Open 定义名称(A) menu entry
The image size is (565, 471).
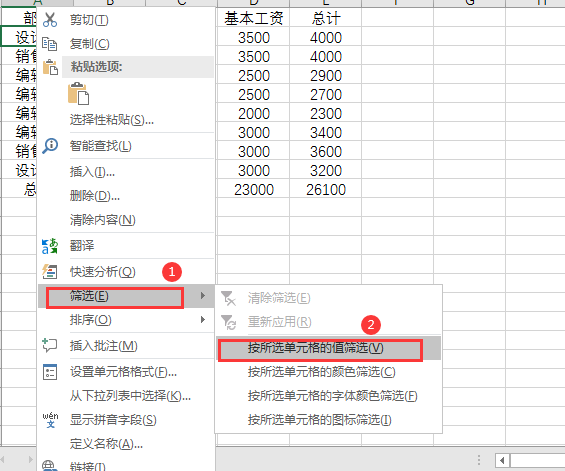tap(106, 444)
